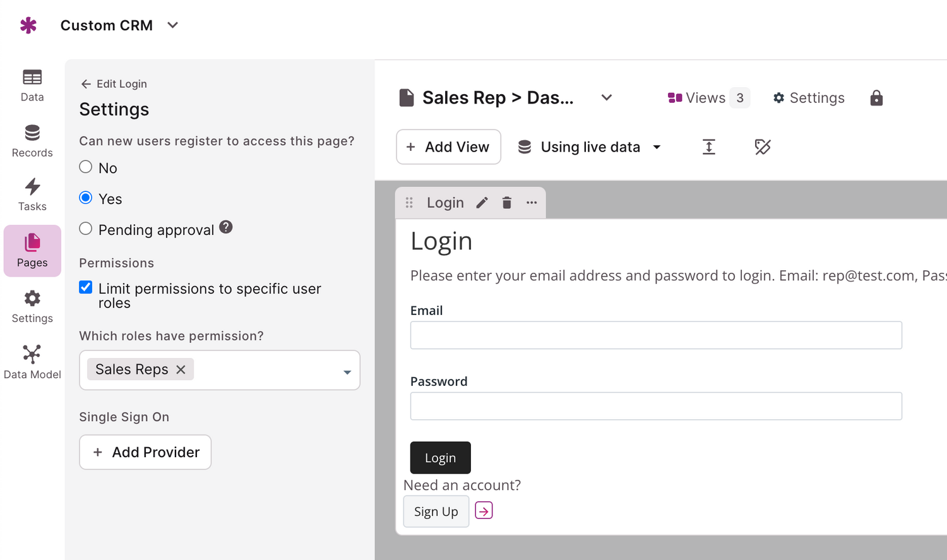947x560 pixels.
Task: Open the Records section in sidebar
Action: pos(32,141)
